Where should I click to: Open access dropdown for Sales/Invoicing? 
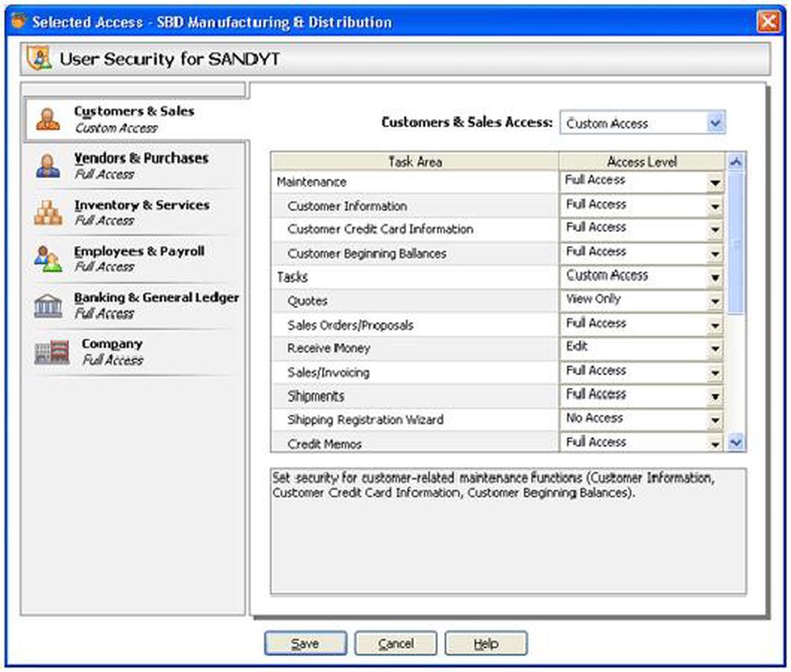[x=715, y=373]
